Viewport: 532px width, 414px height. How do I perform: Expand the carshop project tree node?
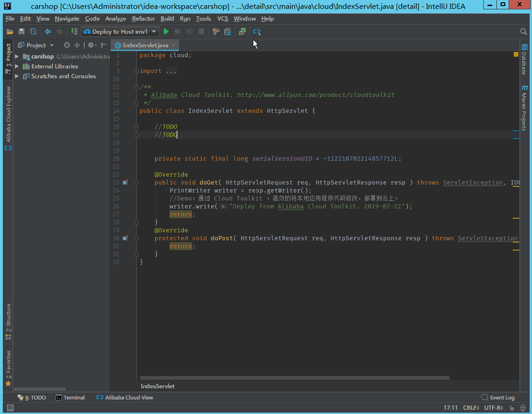[x=17, y=56]
